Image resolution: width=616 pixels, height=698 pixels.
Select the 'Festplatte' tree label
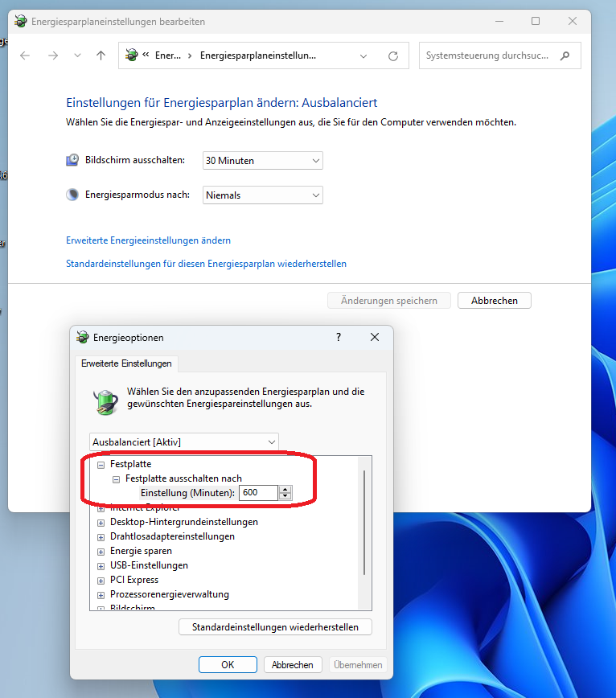[x=131, y=464]
